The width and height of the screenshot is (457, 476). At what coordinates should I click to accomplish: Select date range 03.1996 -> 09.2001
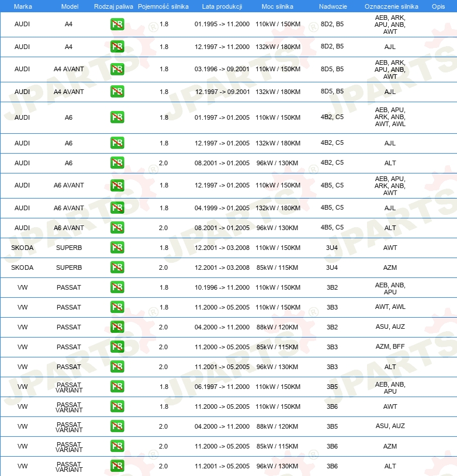pos(222,69)
